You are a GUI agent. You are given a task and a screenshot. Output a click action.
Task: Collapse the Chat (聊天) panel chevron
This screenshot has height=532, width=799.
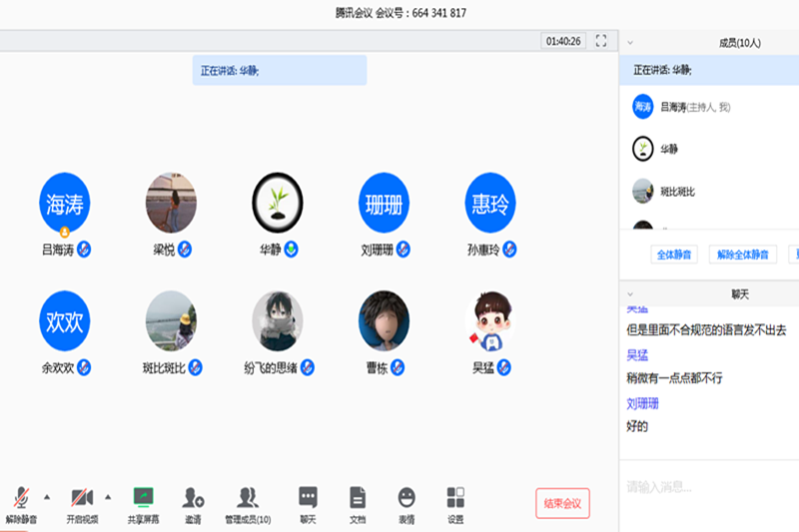(629, 293)
